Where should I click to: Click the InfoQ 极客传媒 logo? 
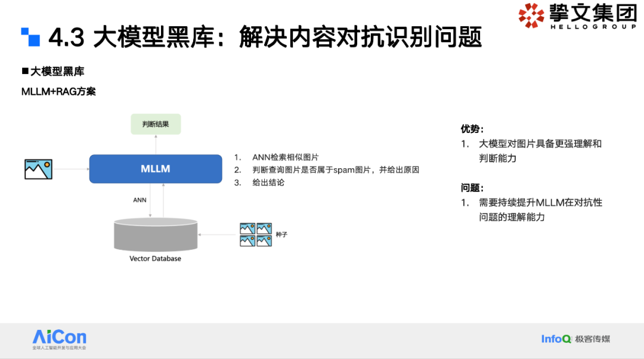tap(575, 339)
